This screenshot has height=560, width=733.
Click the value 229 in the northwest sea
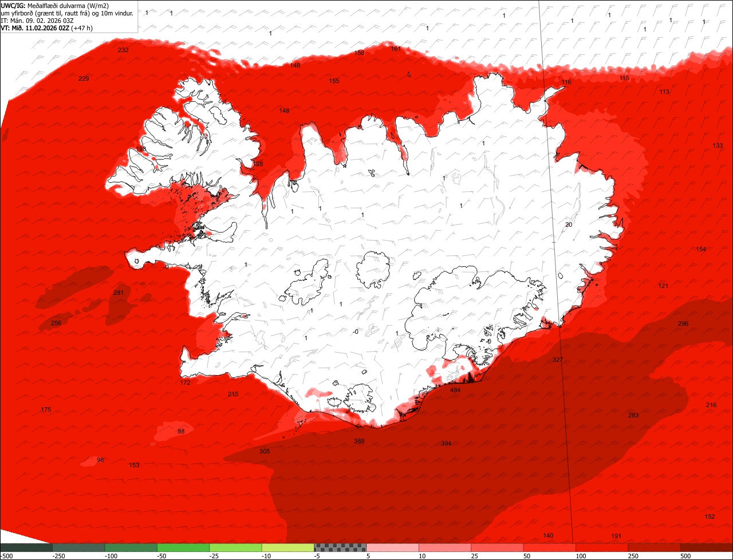pos(84,78)
